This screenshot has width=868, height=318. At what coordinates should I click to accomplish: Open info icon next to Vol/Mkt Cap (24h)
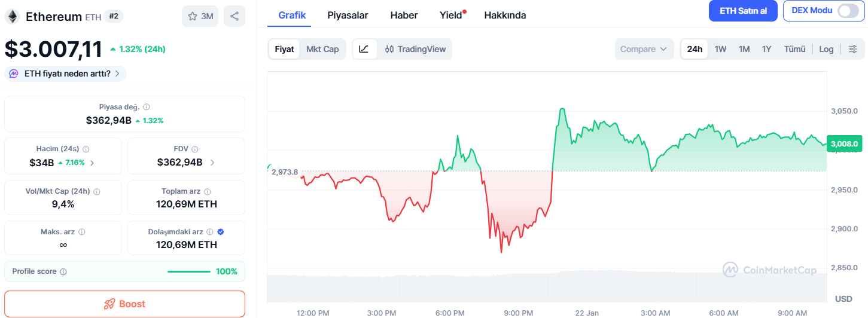click(x=96, y=191)
